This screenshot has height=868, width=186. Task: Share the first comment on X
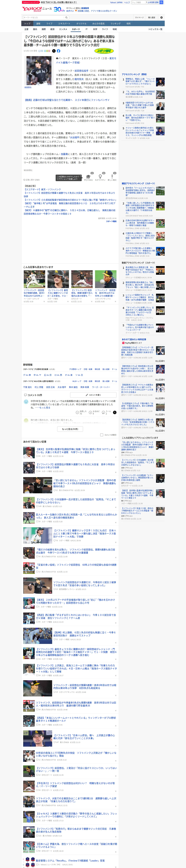click(x=115, y=412)
